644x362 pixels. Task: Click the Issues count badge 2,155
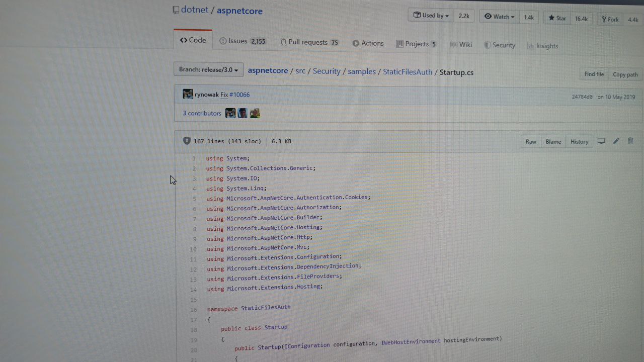pyautogui.click(x=258, y=41)
